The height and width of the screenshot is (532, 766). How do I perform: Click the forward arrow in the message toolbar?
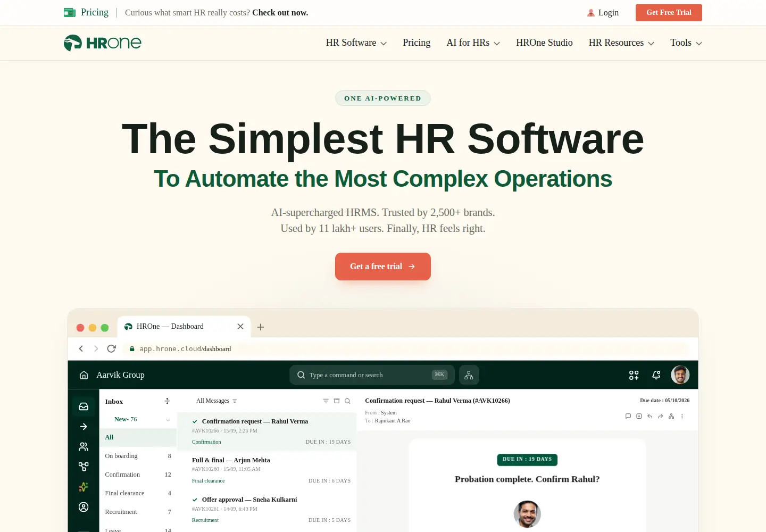point(660,416)
